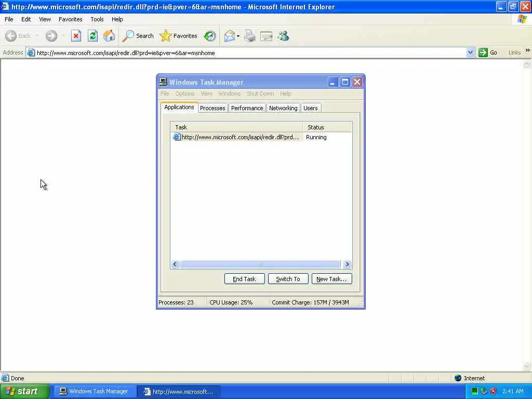Image resolution: width=532 pixels, height=399 pixels.
Task: Open Task Manager's Help menu
Action: pos(285,94)
